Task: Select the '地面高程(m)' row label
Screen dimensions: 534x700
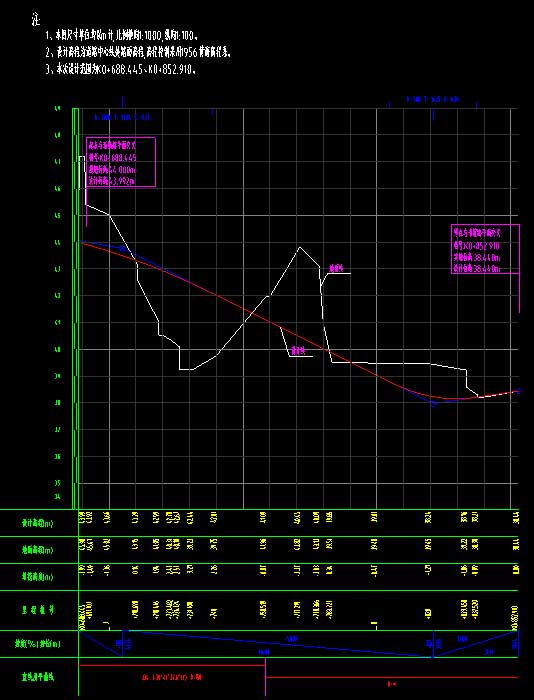Action: [x=37, y=550]
